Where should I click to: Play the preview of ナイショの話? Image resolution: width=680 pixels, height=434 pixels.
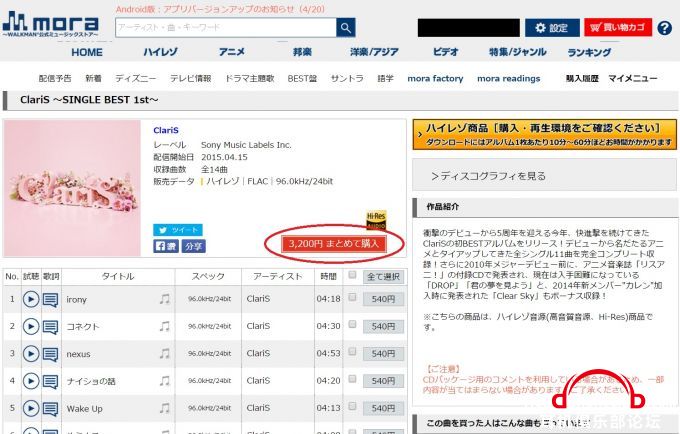click(31, 381)
